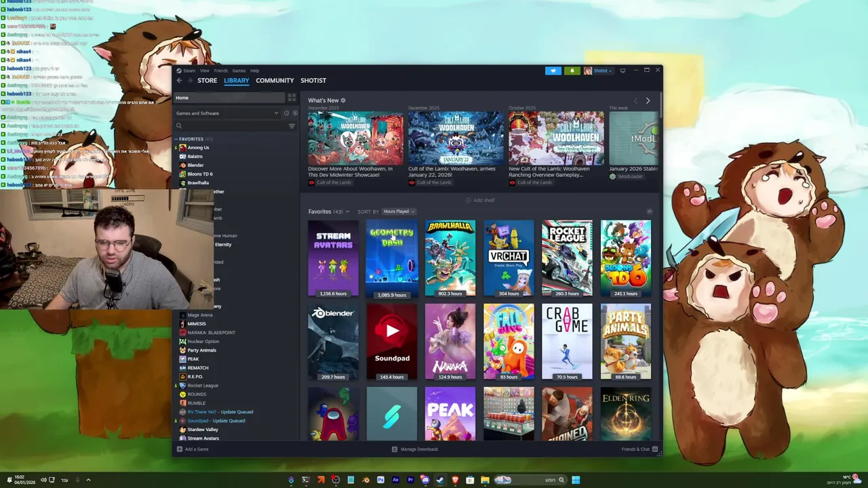Collapse the Favorites shelf with chevron
868x488 pixels.
tap(649, 211)
